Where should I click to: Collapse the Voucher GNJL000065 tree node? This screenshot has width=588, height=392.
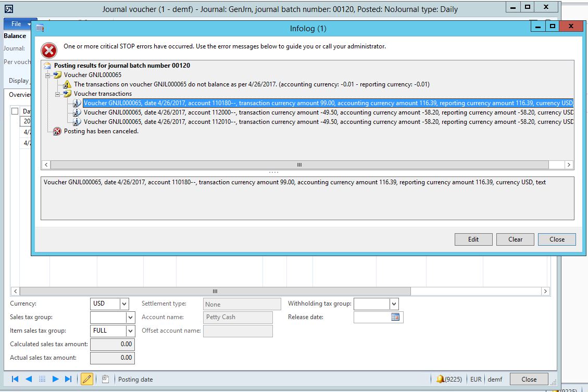click(x=48, y=75)
